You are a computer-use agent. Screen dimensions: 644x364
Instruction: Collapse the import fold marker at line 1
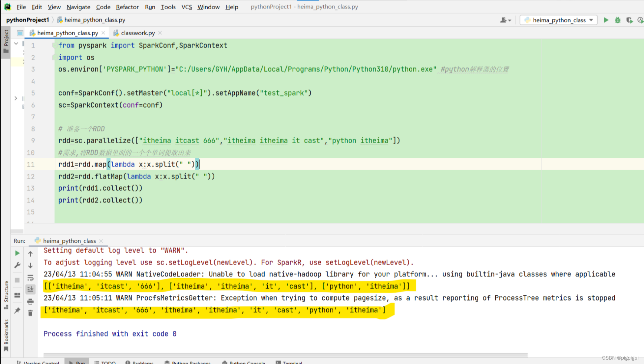(x=55, y=46)
